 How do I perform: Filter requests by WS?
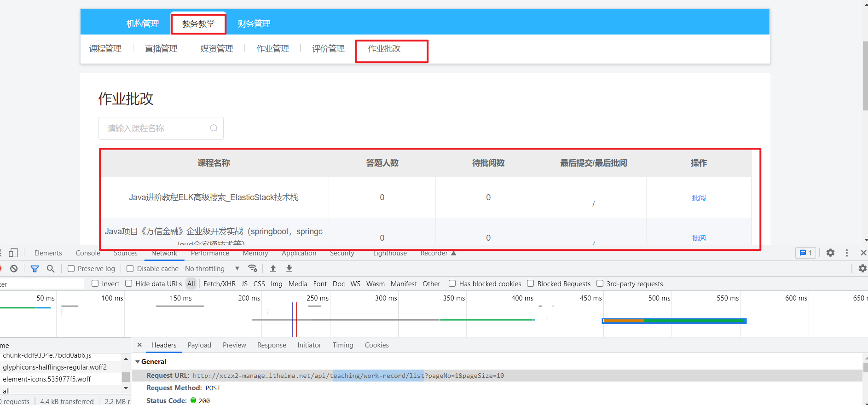pos(355,284)
